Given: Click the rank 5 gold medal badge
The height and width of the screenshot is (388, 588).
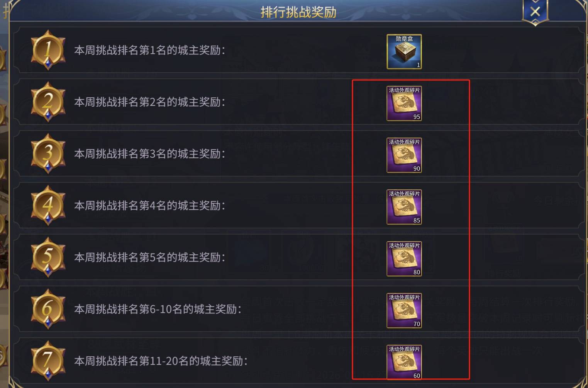Looking at the screenshot, I should (x=48, y=257).
